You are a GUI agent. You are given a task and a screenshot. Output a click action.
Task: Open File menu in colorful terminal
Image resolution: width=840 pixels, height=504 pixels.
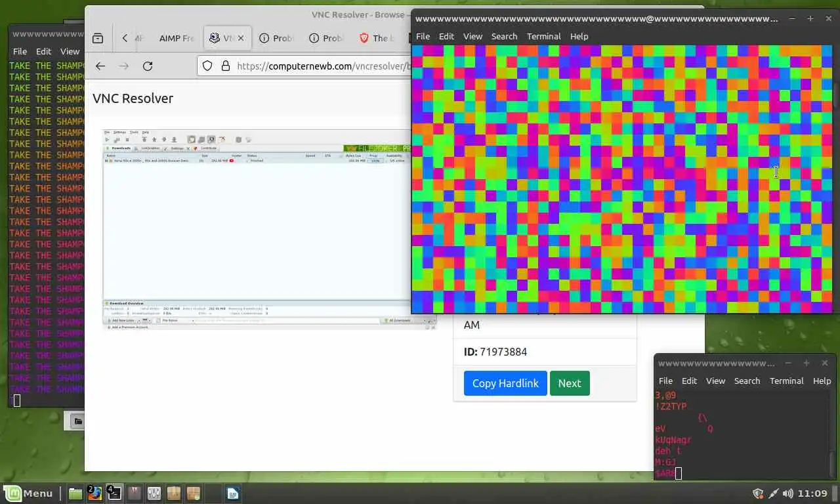423,36
